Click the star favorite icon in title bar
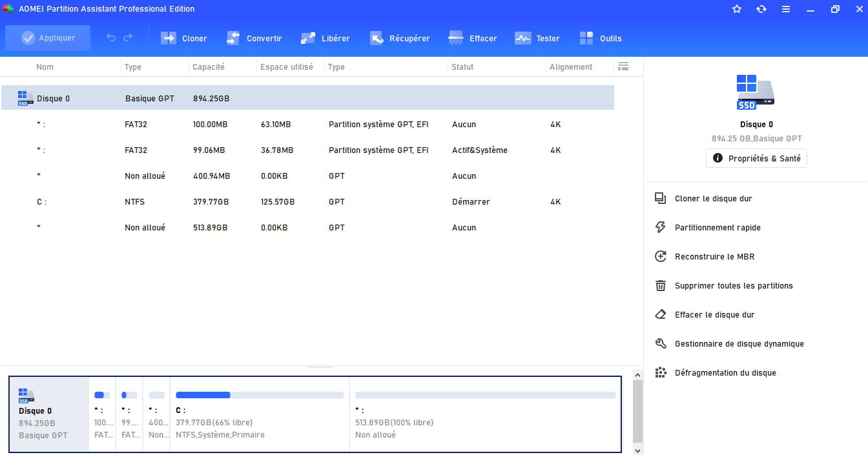This screenshot has height=455, width=868. click(737, 9)
